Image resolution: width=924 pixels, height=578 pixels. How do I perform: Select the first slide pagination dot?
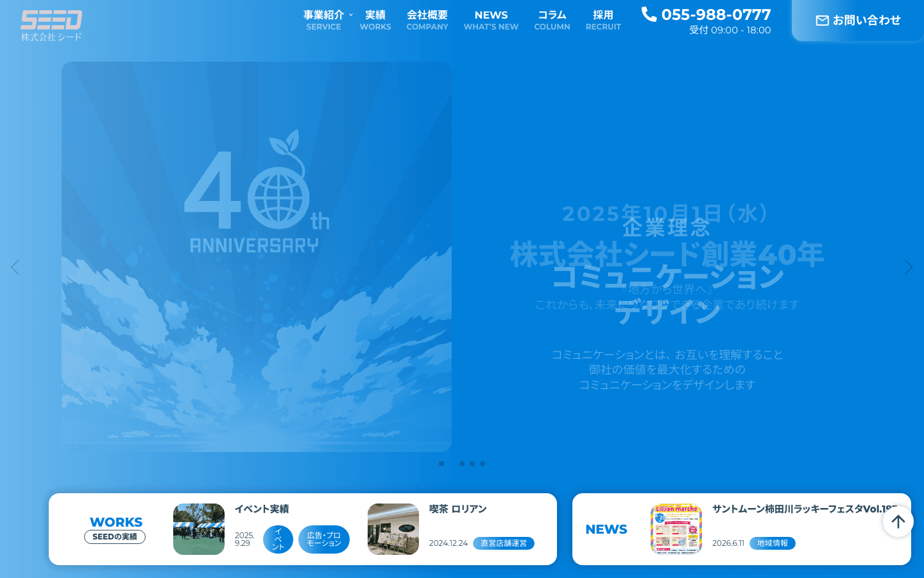441,464
